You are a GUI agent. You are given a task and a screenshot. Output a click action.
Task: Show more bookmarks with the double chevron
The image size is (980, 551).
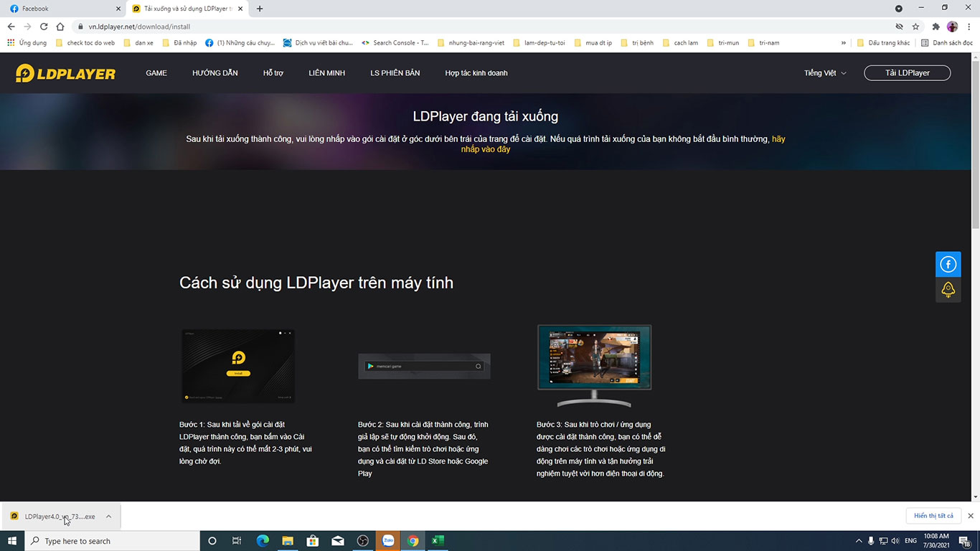(x=844, y=43)
